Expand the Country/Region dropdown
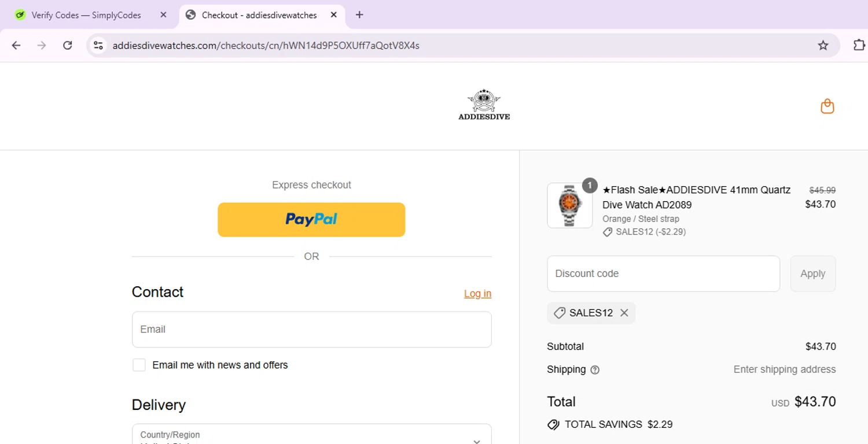The image size is (868, 444). 312,434
